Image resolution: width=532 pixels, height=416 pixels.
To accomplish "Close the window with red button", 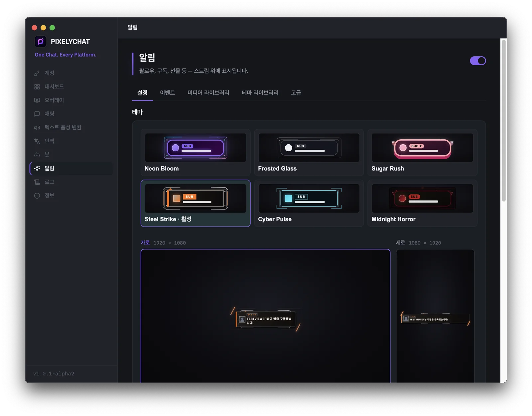I will pos(34,28).
